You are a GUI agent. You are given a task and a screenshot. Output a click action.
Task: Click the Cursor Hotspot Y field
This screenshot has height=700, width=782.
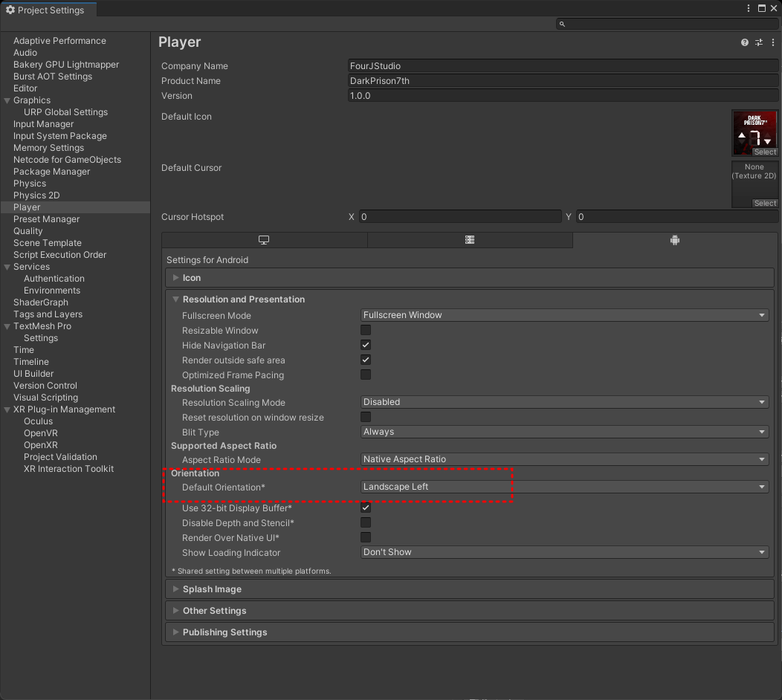tap(677, 217)
